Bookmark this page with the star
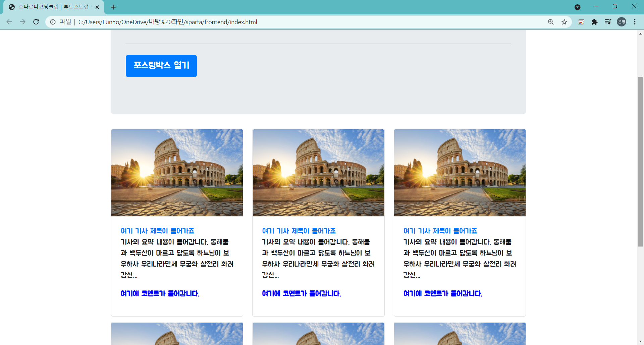 (564, 22)
